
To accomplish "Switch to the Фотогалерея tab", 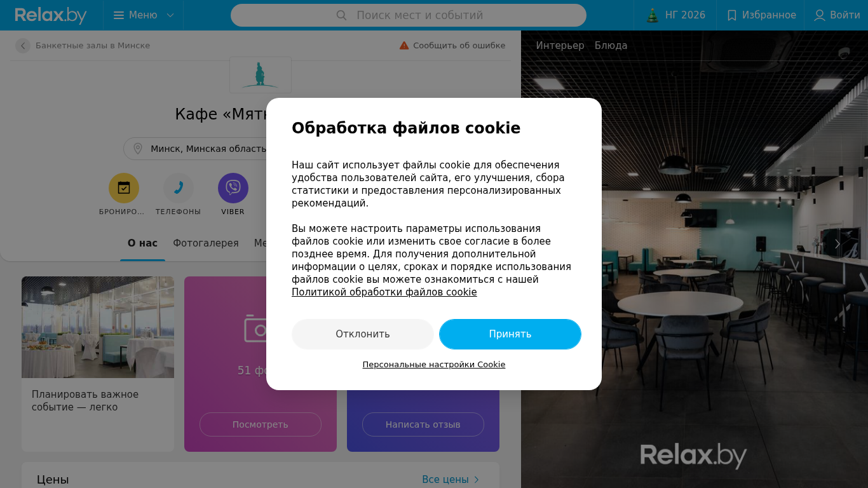I will tap(206, 243).
